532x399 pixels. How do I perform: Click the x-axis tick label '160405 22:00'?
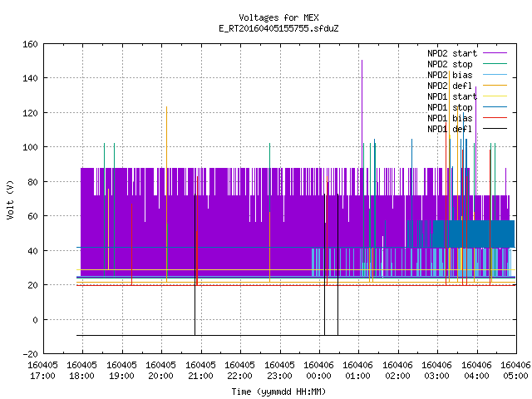(x=239, y=370)
